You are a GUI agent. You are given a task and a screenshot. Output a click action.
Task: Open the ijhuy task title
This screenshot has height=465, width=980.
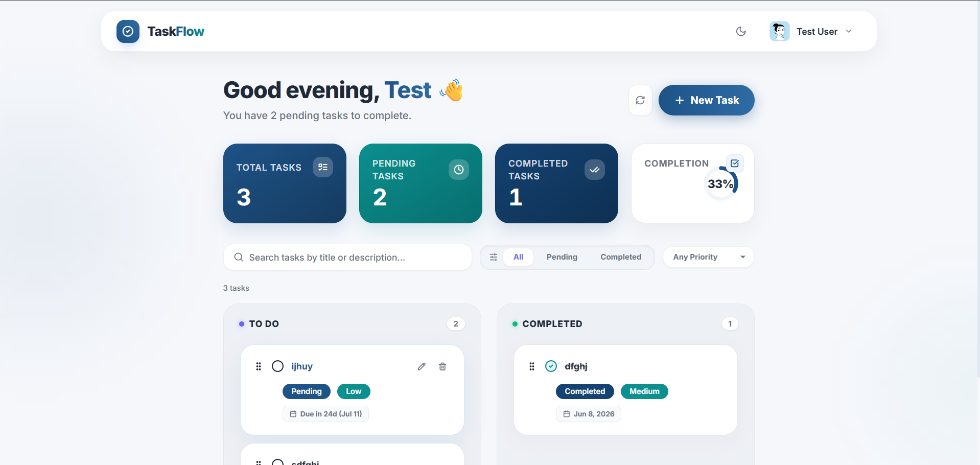pos(302,366)
